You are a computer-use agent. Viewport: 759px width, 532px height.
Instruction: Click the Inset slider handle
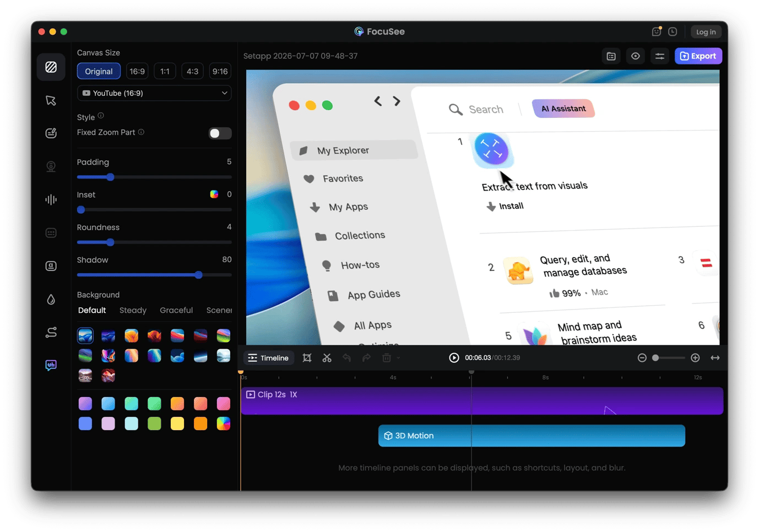[x=81, y=210]
